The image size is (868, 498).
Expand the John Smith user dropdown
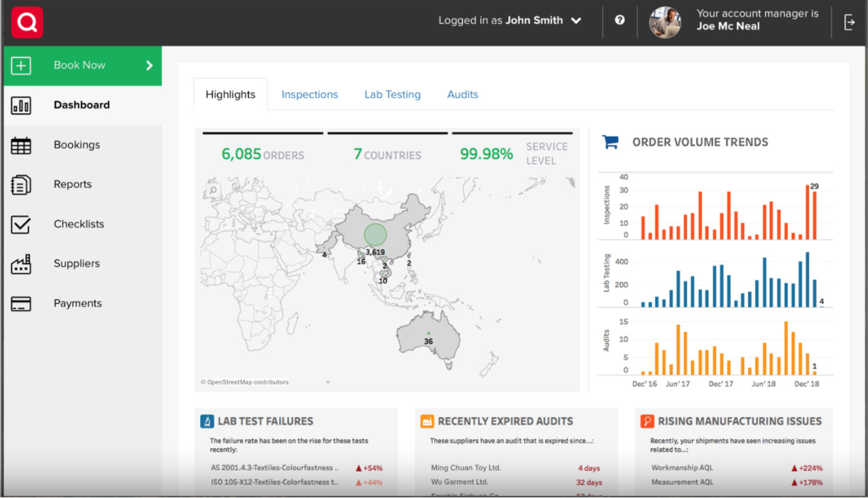576,21
